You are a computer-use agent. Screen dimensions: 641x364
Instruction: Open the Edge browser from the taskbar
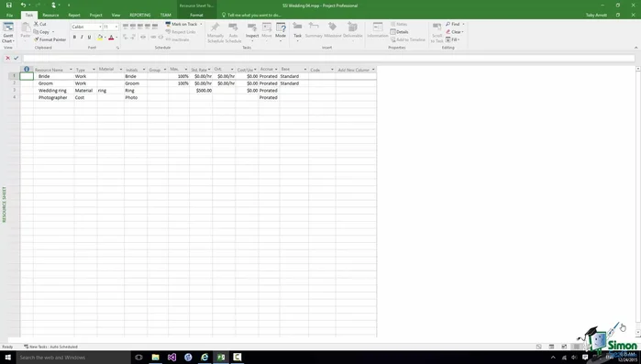[204, 357]
